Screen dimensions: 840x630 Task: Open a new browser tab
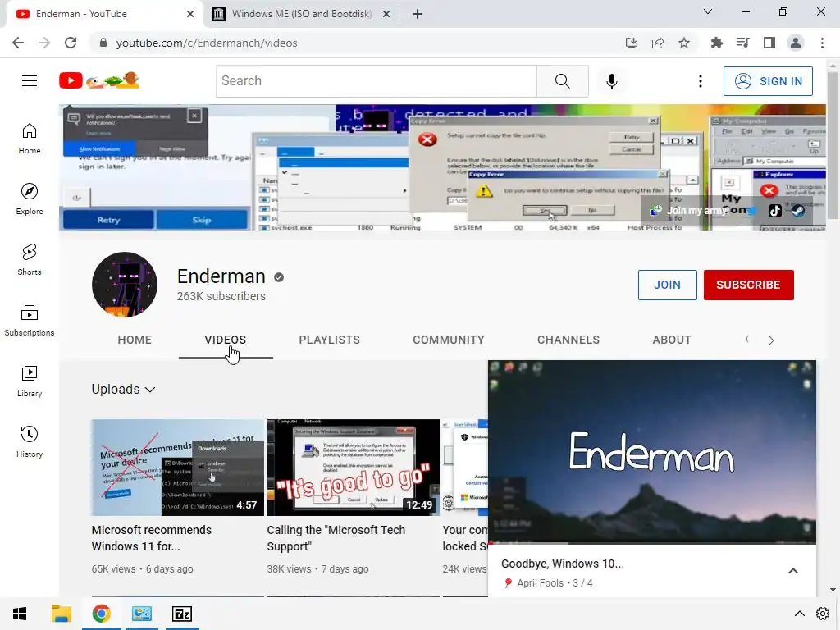pyautogui.click(x=418, y=14)
